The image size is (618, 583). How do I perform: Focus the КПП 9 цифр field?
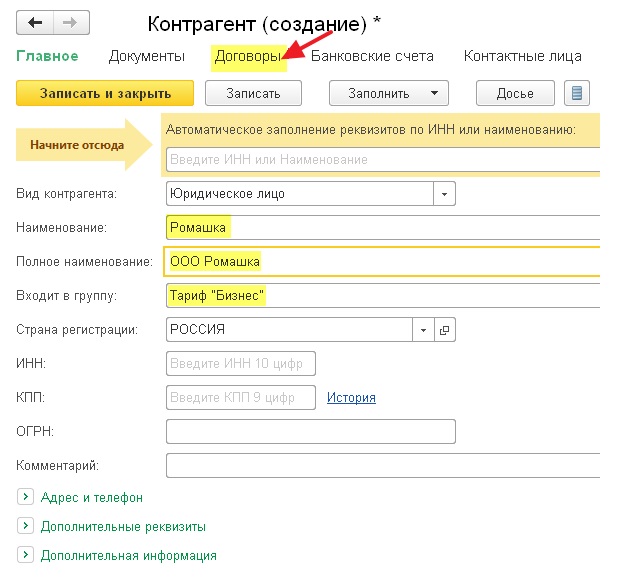point(241,397)
